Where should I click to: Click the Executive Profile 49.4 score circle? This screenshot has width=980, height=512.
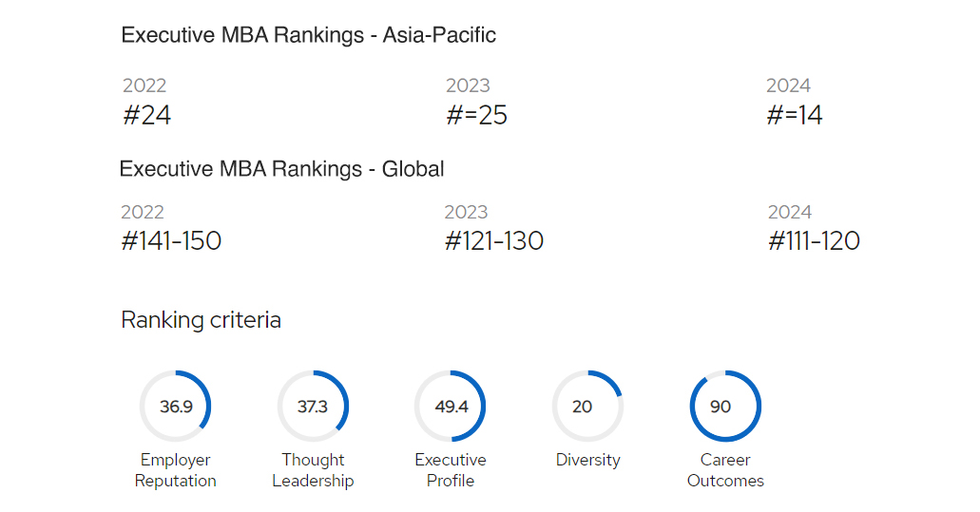point(451,407)
